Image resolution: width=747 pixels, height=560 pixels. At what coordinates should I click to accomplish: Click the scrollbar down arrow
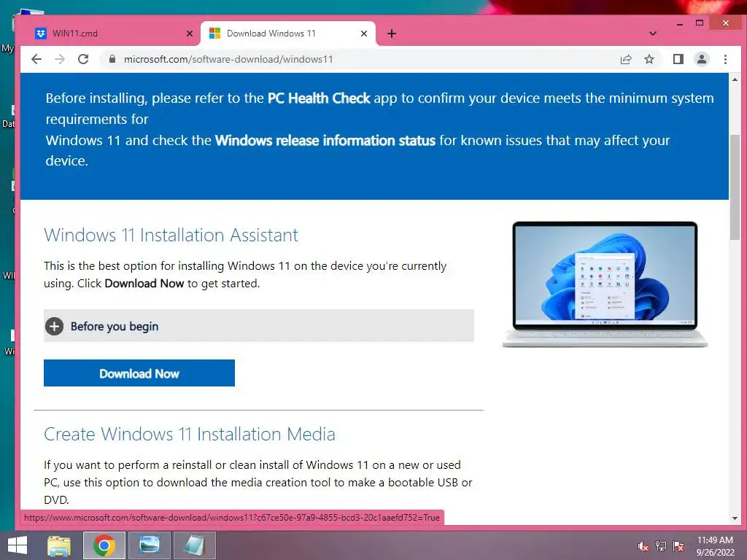pyautogui.click(x=735, y=518)
